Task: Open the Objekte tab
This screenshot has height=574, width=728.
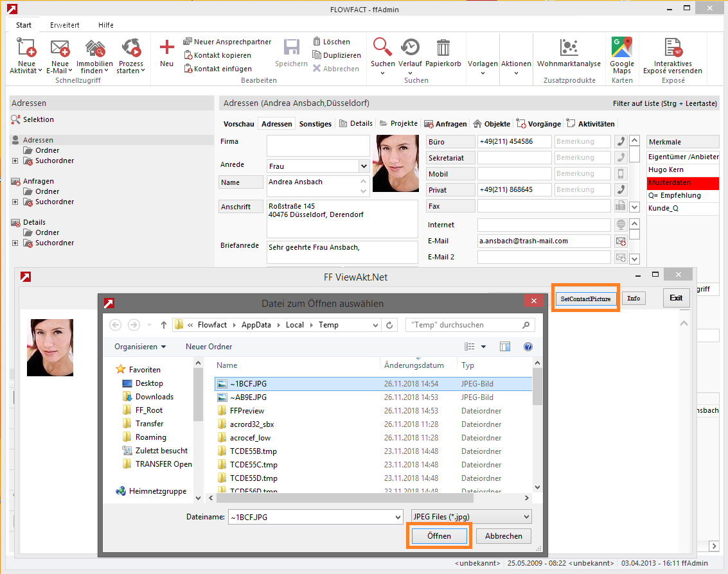Action: (492, 124)
